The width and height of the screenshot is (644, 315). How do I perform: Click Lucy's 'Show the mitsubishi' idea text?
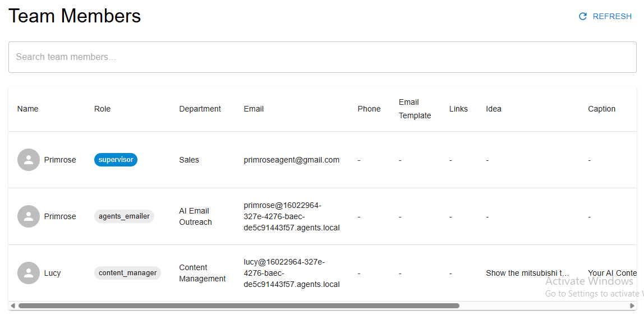[528, 273]
